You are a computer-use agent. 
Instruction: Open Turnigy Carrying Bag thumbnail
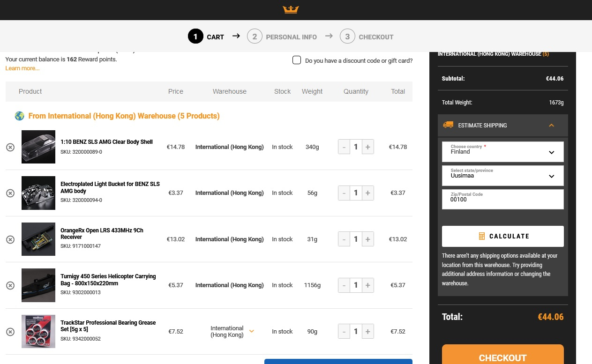tap(38, 285)
